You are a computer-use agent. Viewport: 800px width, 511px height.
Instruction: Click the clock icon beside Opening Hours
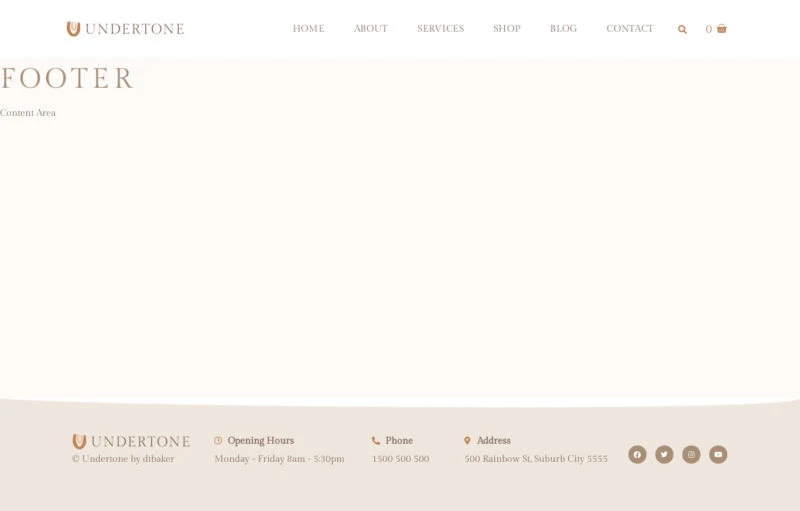point(218,440)
